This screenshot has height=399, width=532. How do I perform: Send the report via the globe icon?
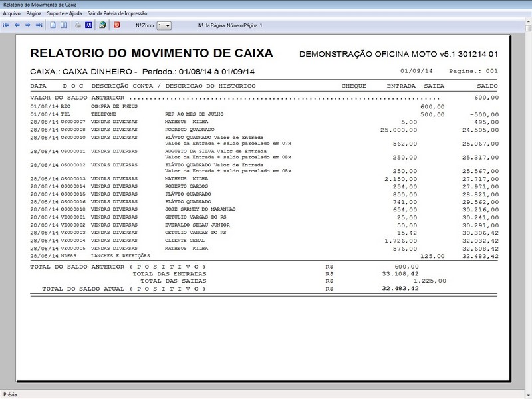104,25
